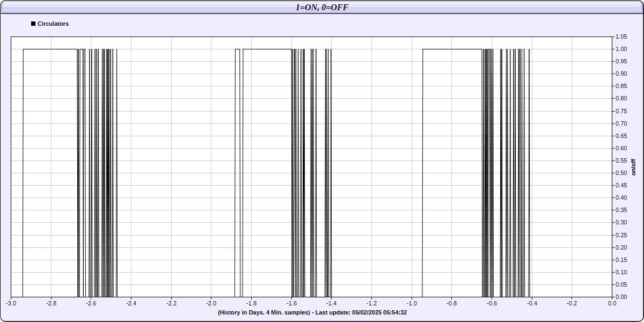Click the x-axis tick label -2.8

point(51,303)
